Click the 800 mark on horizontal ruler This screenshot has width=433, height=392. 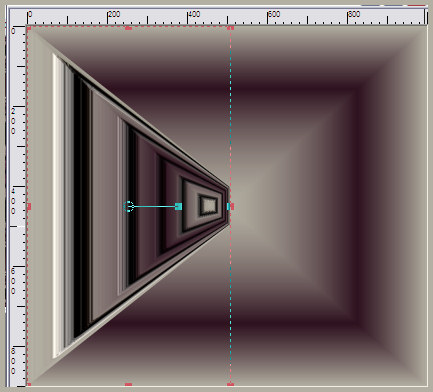pyautogui.click(x=354, y=14)
